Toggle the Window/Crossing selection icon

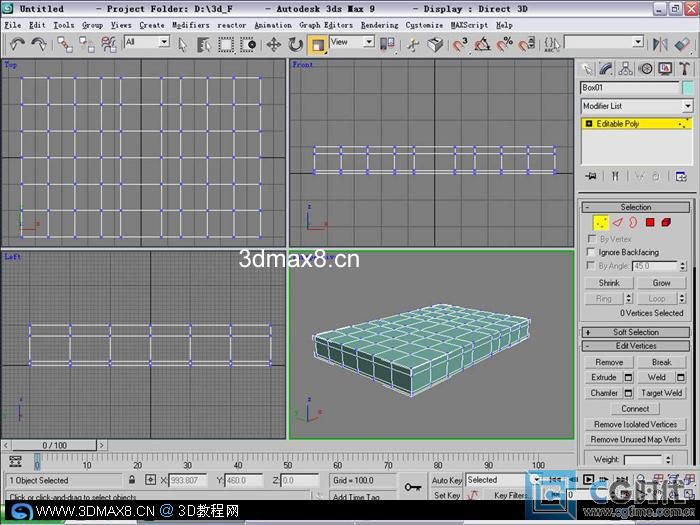pos(248,44)
